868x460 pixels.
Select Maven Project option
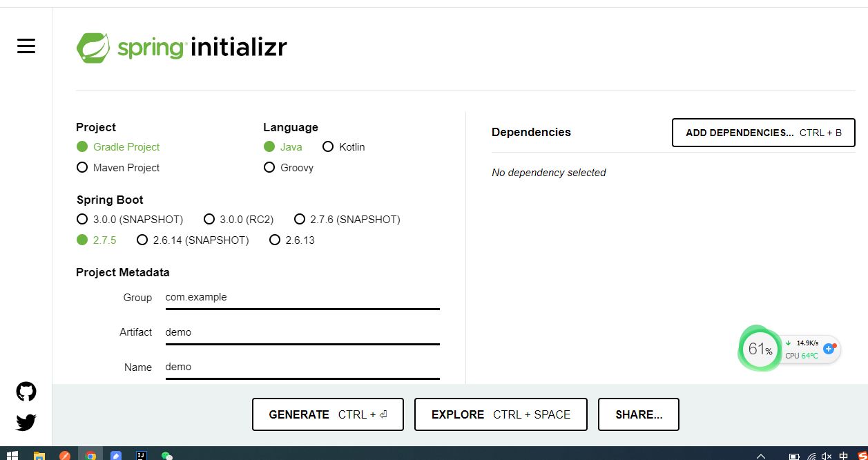tap(118, 168)
